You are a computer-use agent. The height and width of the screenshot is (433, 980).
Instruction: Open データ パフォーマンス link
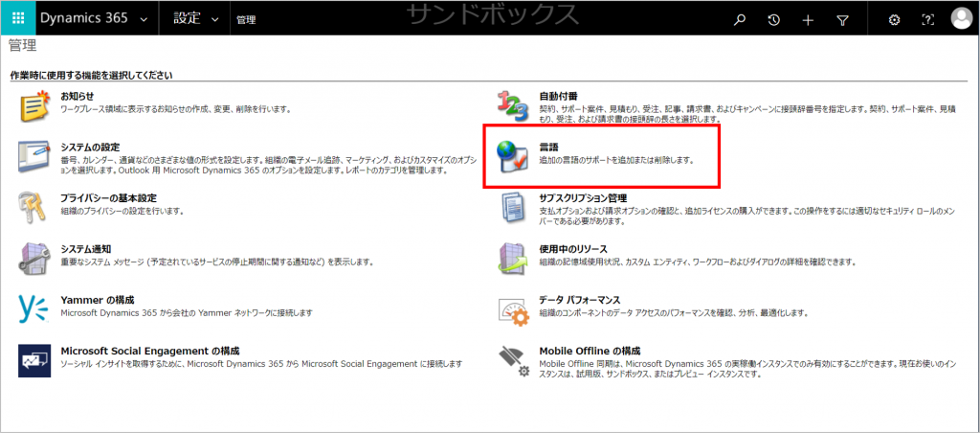(579, 300)
